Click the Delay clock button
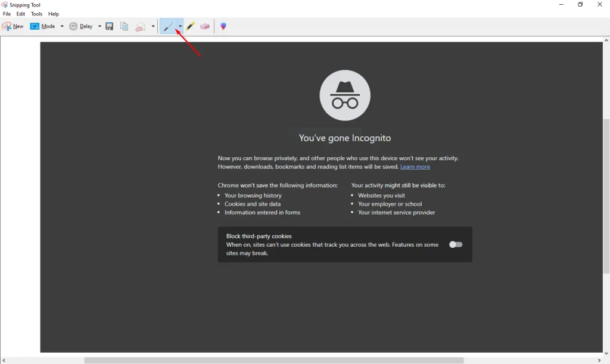The height and width of the screenshot is (364, 610). 81,26
